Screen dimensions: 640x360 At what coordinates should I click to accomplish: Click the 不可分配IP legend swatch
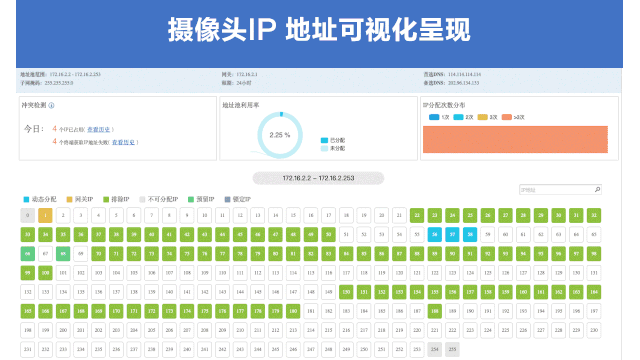(x=142, y=199)
